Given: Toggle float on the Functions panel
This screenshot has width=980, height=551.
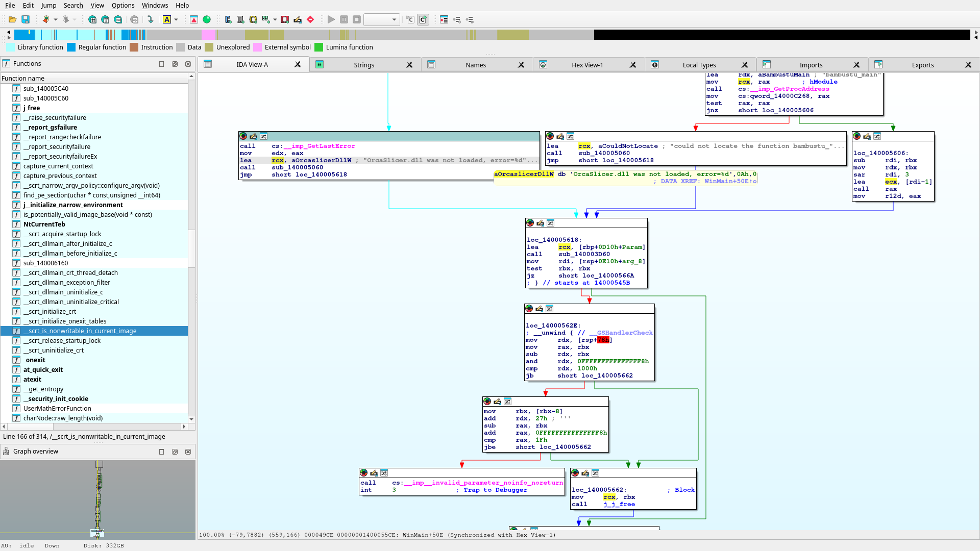Looking at the screenshot, I should point(175,64).
